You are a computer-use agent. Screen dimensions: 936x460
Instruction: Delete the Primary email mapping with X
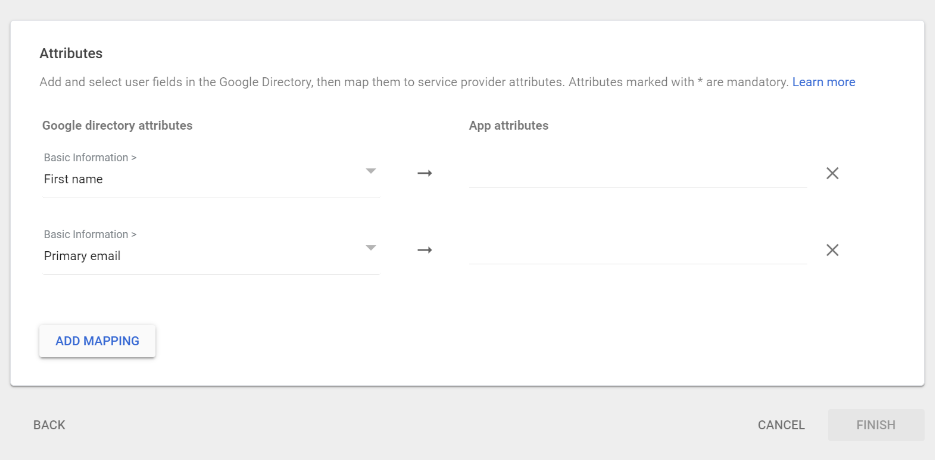coord(832,250)
